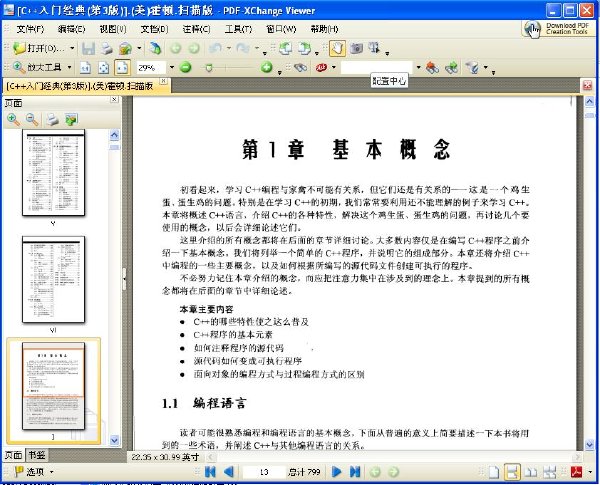Image resolution: width=600 pixels, height=485 pixels.
Task: Go to the first page
Action: point(210,472)
